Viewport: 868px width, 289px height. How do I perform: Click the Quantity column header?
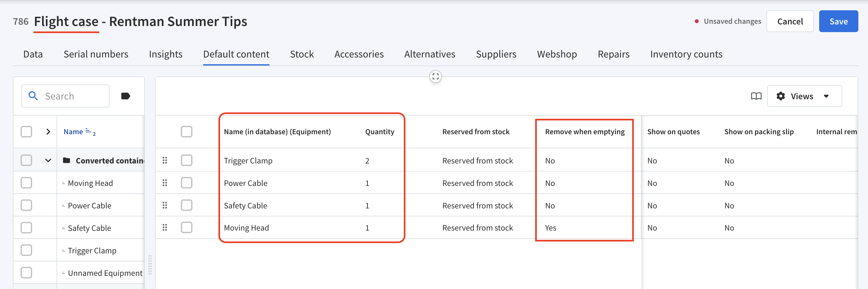[x=379, y=132]
